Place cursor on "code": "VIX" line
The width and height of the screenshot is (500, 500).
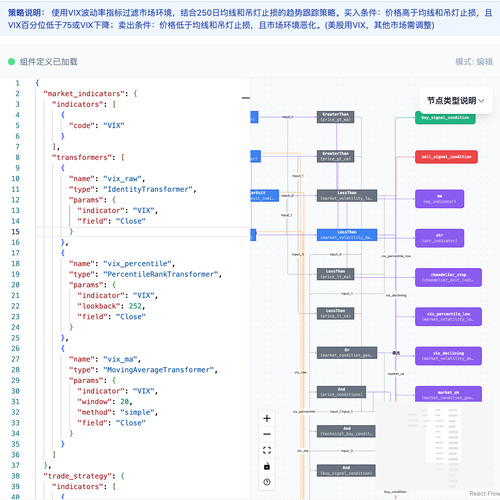[x=97, y=125]
